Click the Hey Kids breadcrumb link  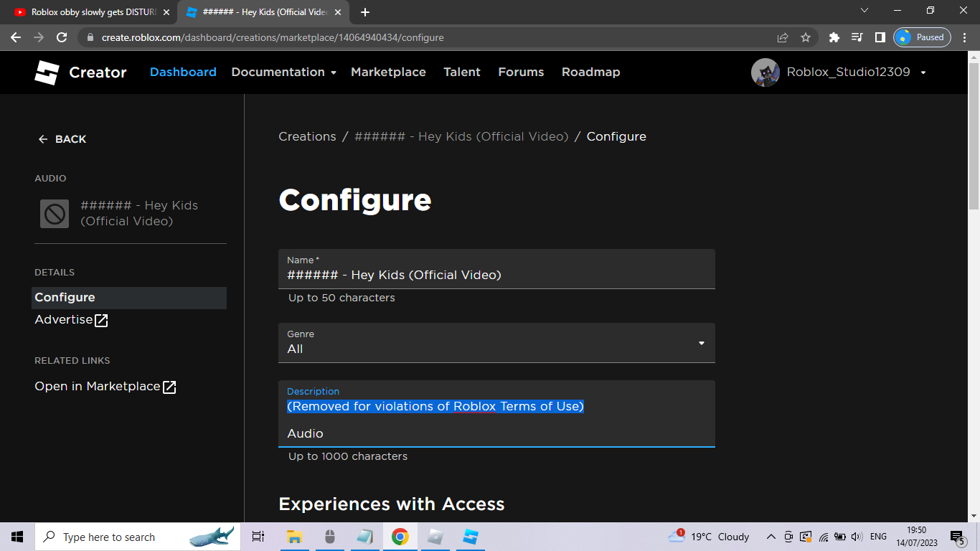(x=461, y=136)
